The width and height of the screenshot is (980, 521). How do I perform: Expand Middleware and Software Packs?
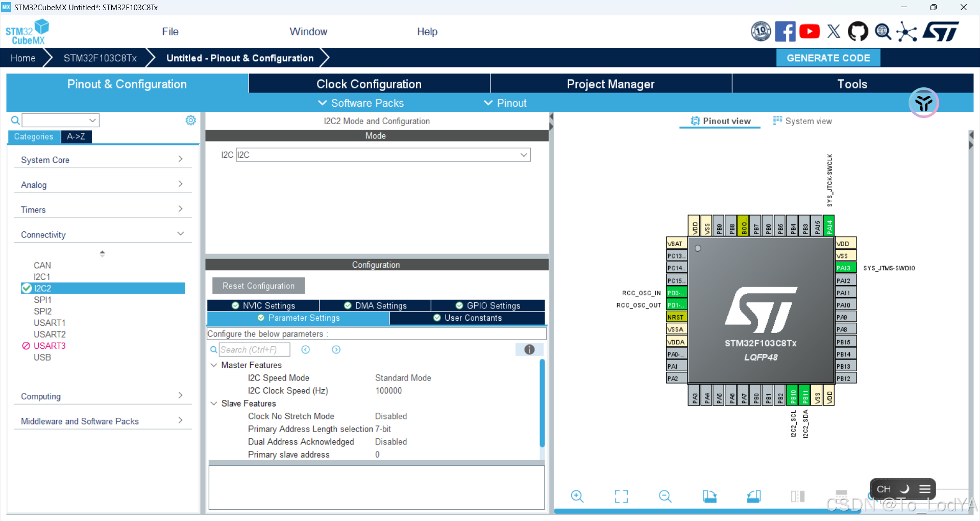coord(103,421)
